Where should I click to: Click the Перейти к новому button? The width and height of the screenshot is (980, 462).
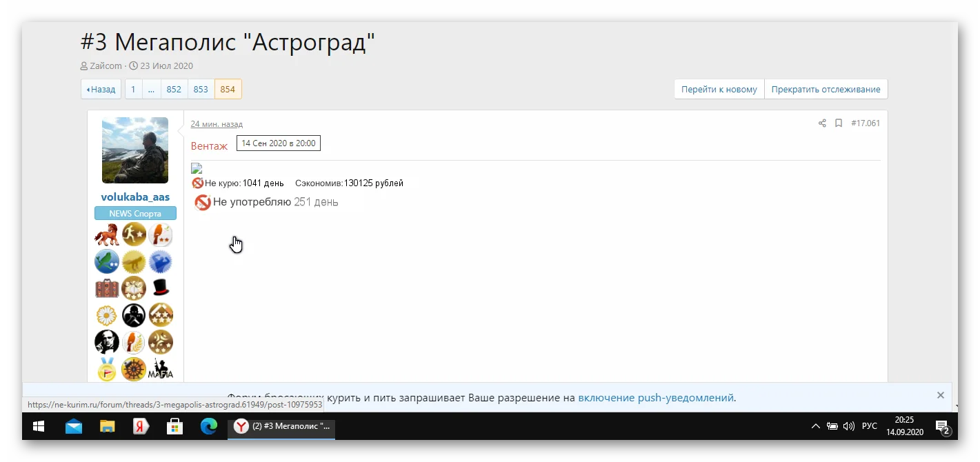(719, 89)
